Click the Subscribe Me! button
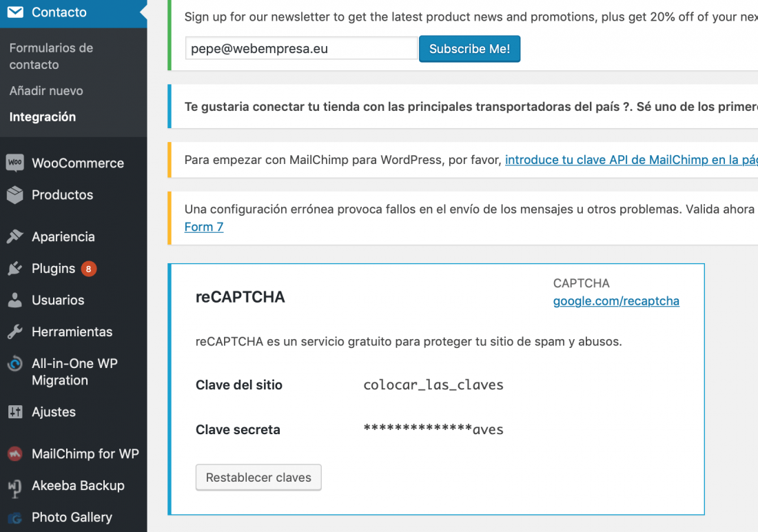758x532 pixels. pyautogui.click(x=469, y=49)
